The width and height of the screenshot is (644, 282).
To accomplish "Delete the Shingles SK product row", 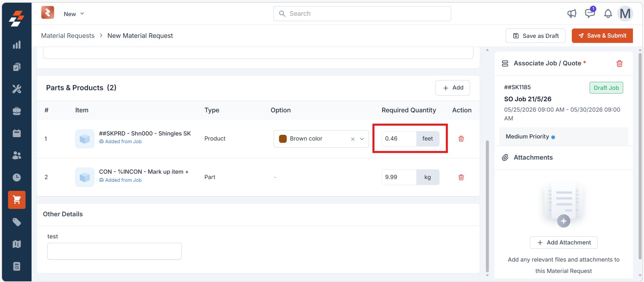I will 461,138.
